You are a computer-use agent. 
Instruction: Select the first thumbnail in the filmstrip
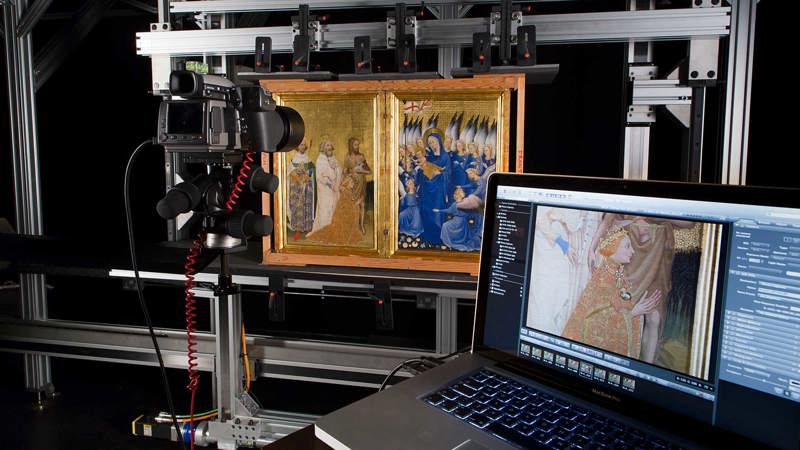point(525,350)
